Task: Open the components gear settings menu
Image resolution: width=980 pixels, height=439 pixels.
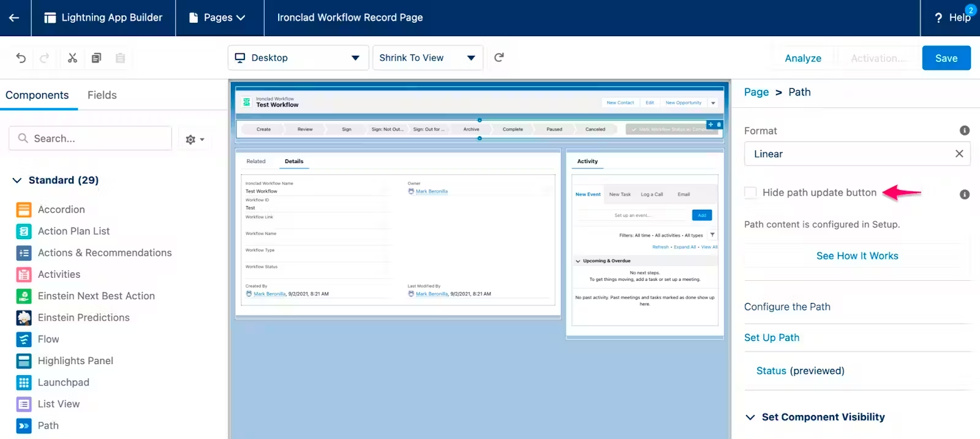Action: click(195, 139)
